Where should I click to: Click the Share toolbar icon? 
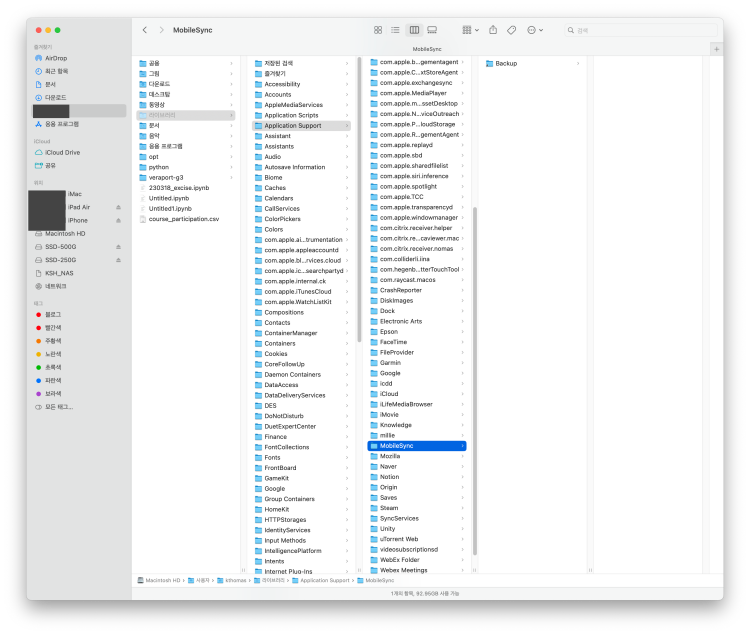tap(493, 30)
